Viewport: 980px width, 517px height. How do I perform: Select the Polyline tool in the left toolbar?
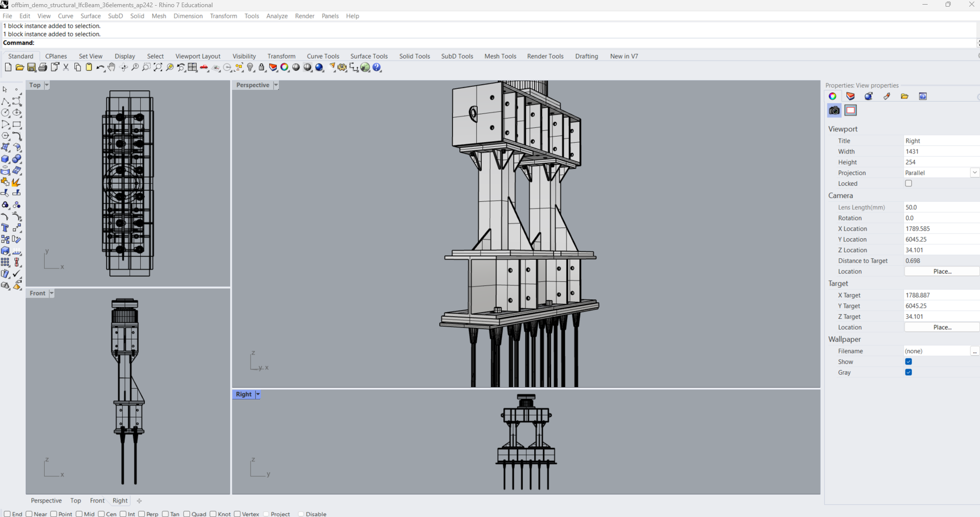(5, 101)
